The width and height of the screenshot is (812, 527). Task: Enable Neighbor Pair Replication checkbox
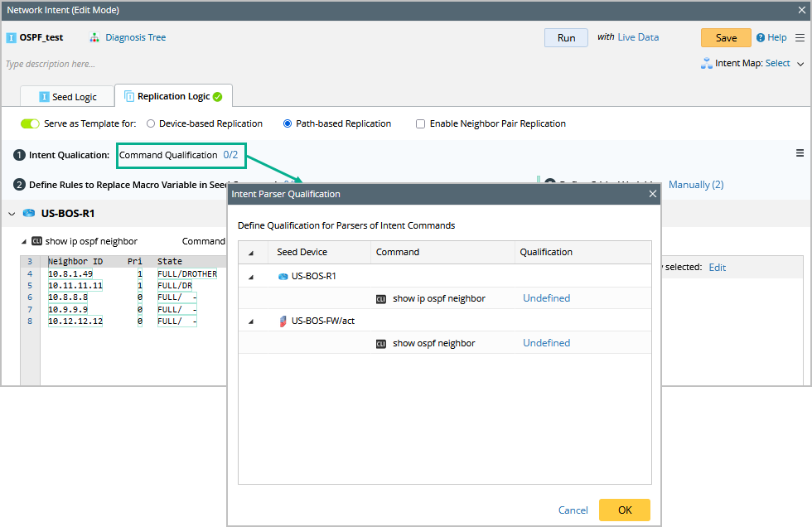tap(421, 123)
